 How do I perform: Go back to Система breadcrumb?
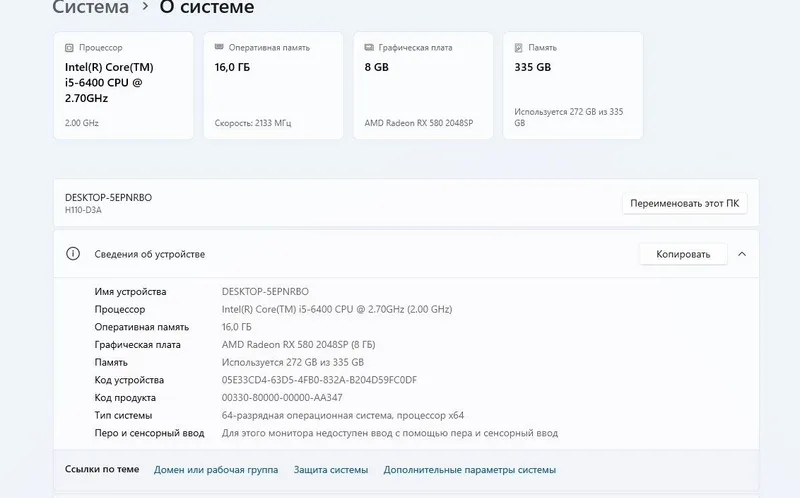pos(90,7)
